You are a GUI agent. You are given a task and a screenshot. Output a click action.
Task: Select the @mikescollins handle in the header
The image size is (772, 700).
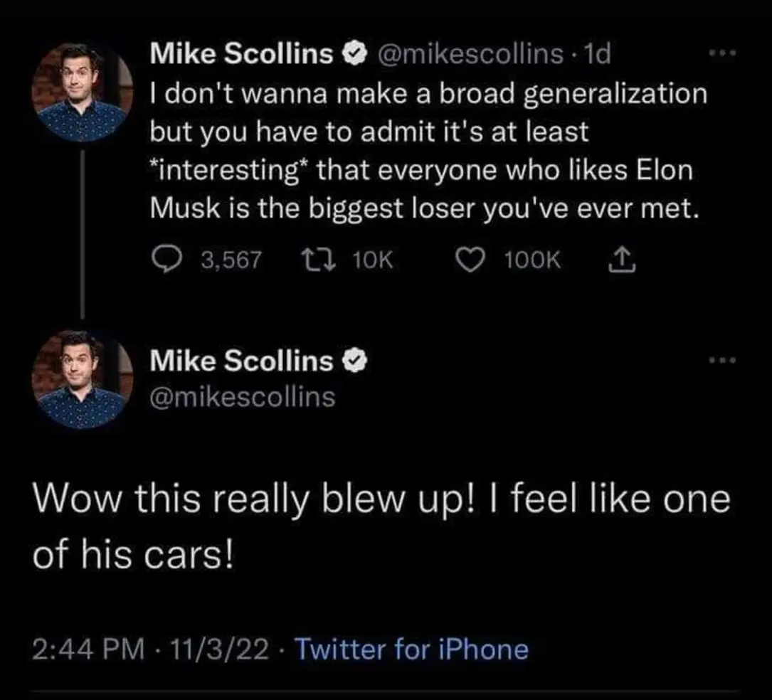tap(472, 52)
